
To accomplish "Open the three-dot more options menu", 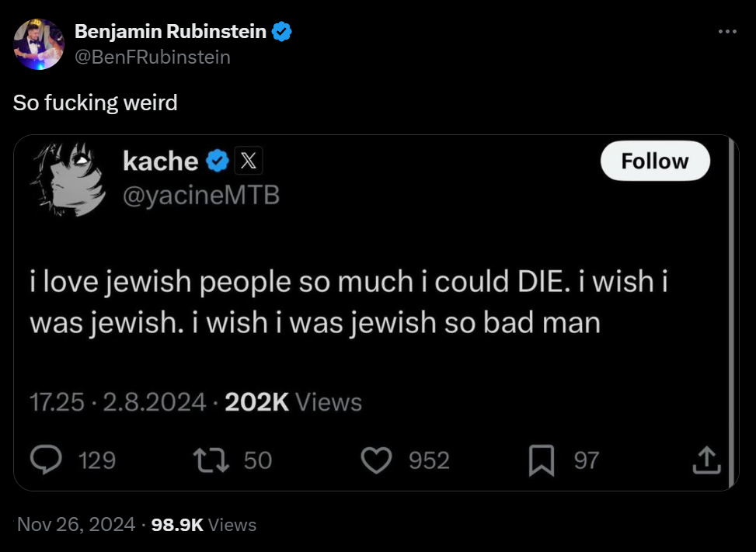I will pyautogui.click(x=726, y=32).
